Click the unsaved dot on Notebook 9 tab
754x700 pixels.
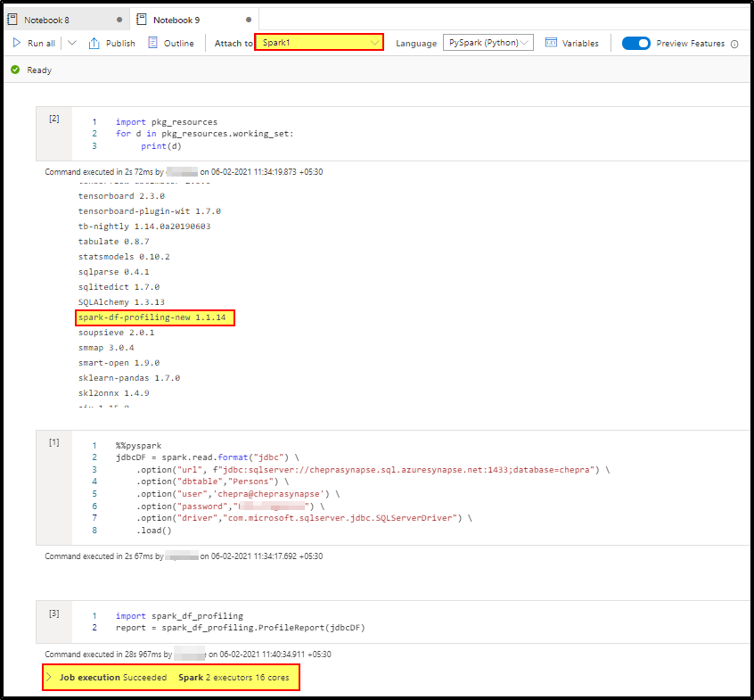point(249,20)
